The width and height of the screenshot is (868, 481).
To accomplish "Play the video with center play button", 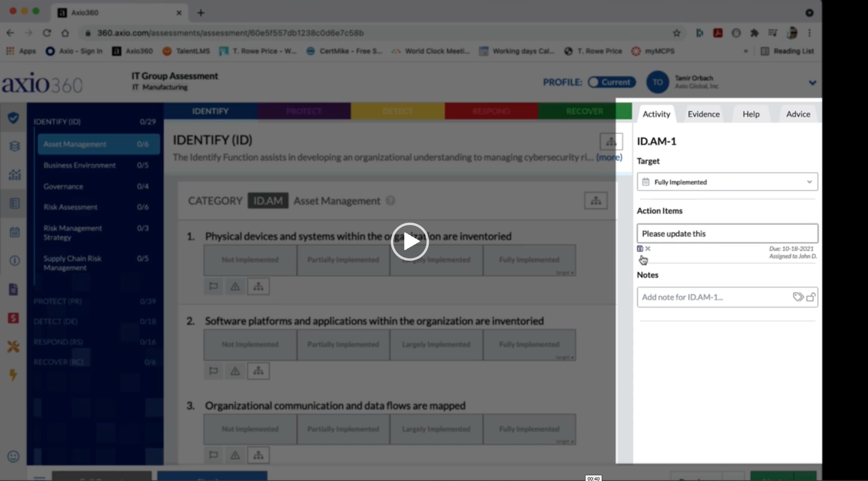I will [409, 241].
